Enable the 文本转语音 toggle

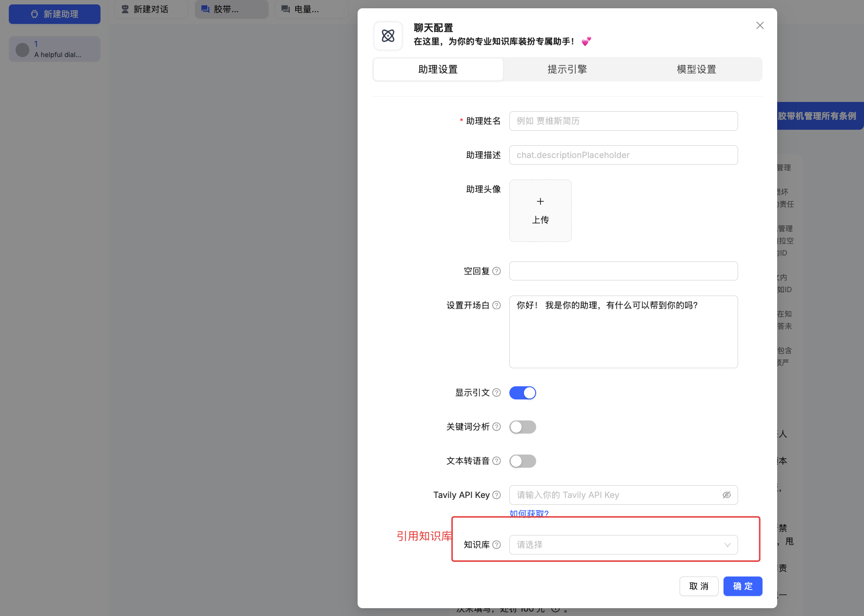[x=522, y=461]
